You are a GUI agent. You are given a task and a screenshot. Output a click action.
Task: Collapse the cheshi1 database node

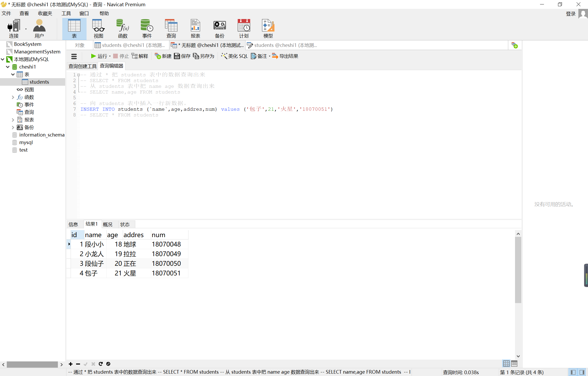(x=8, y=67)
